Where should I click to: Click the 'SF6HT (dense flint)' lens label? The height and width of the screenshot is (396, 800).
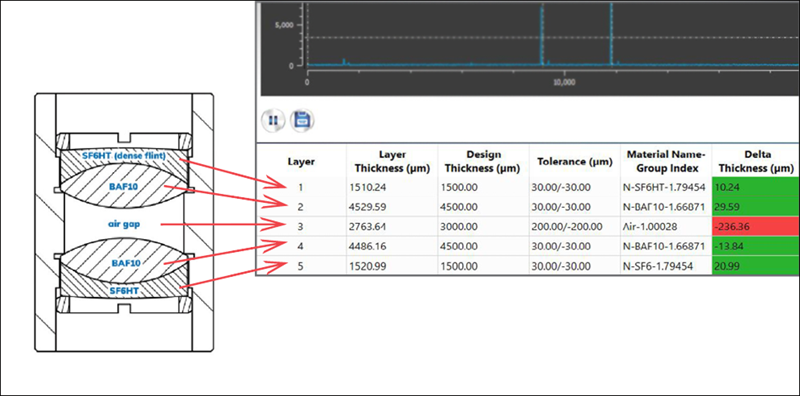click(124, 156)
